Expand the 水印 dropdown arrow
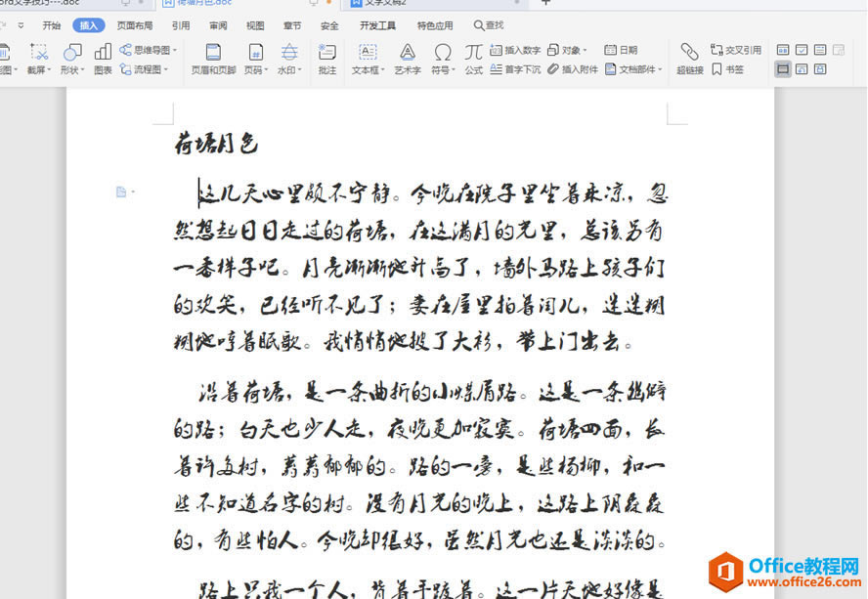Screen dimensions: 868x599 pos(299,69)
